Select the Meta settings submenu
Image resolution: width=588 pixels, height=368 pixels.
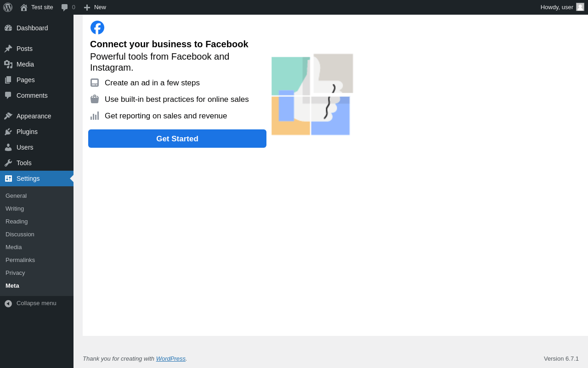37,286
